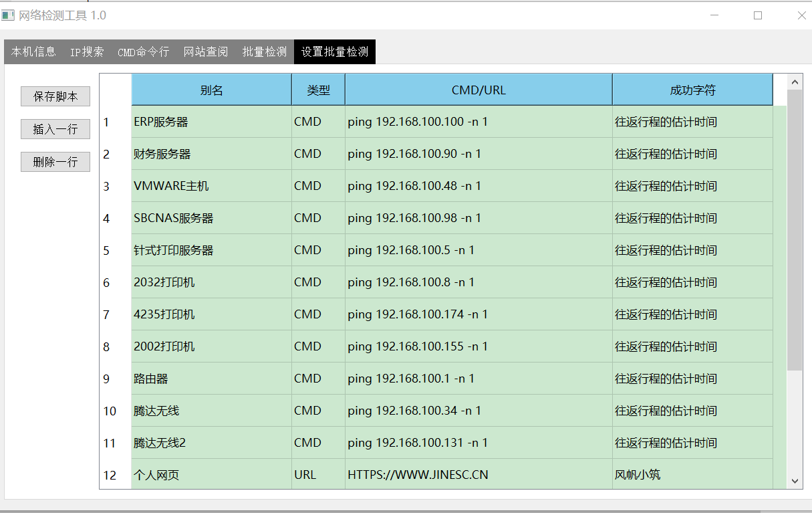Select the ERP服务器 alias cell
Image resolution: width=812 pixels, height=513 pixels.
211,122
